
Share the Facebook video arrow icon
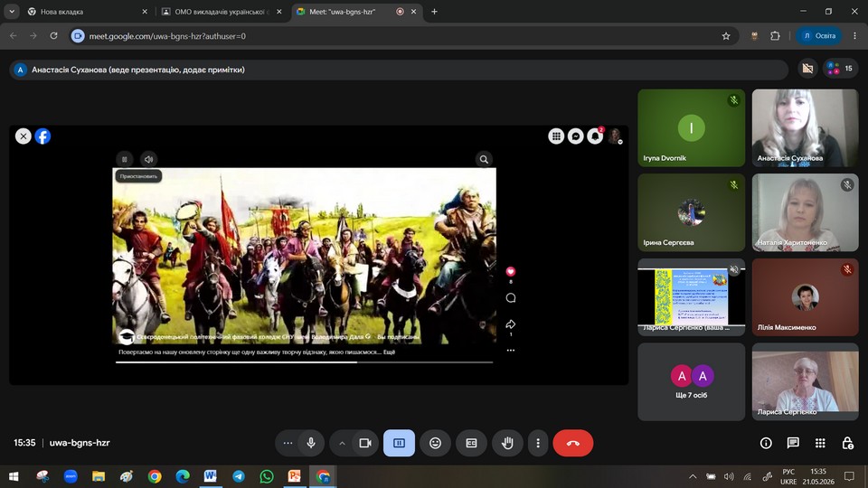pyautogui.click(x=510, y=324)
